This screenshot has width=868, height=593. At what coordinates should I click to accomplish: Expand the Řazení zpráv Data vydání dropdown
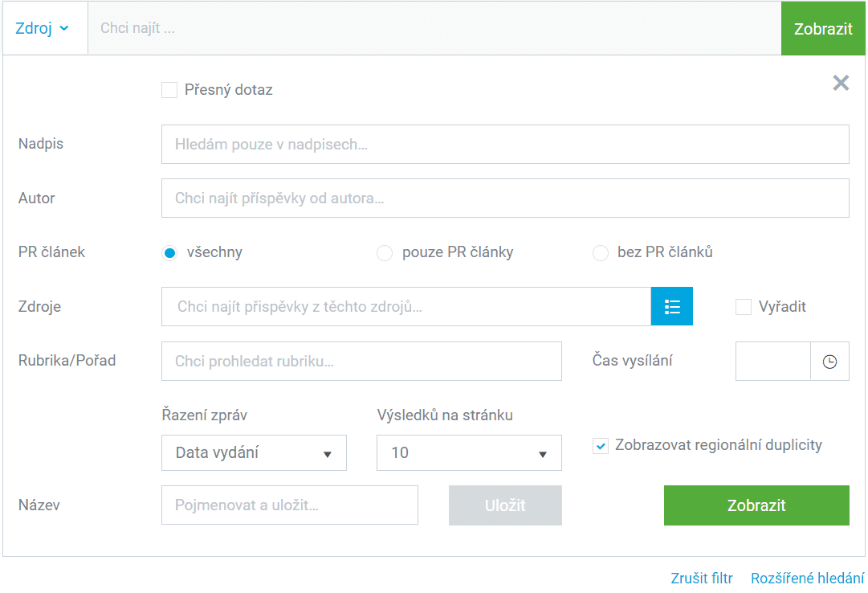coord(254,453)
